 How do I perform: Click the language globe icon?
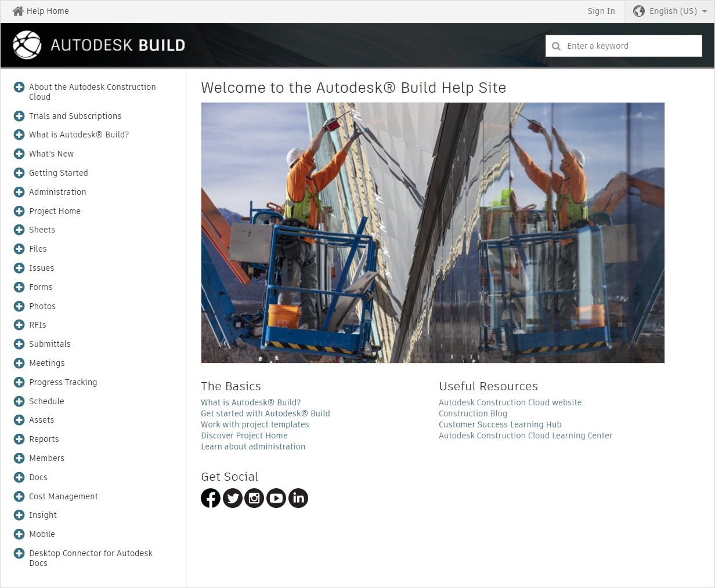639,11
